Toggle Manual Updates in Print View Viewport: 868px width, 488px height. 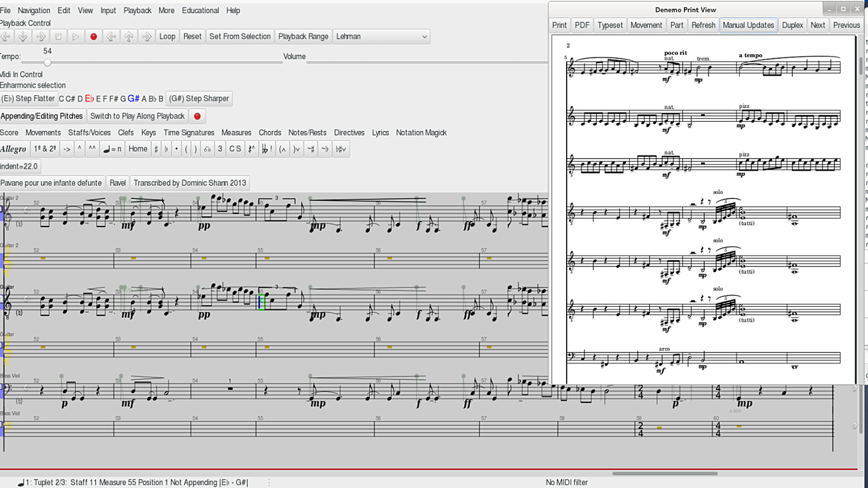pyautogui.click(x=748, y=25)
